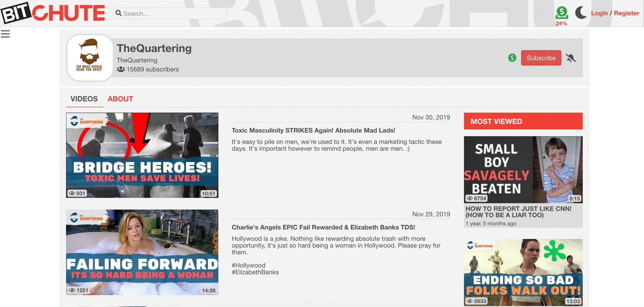Click the BitChute logo

pos(53,13)
